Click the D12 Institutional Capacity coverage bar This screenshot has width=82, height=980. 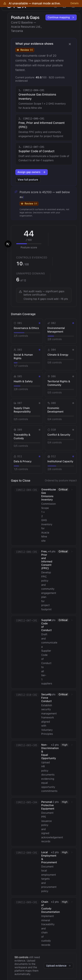pos(61,466)
